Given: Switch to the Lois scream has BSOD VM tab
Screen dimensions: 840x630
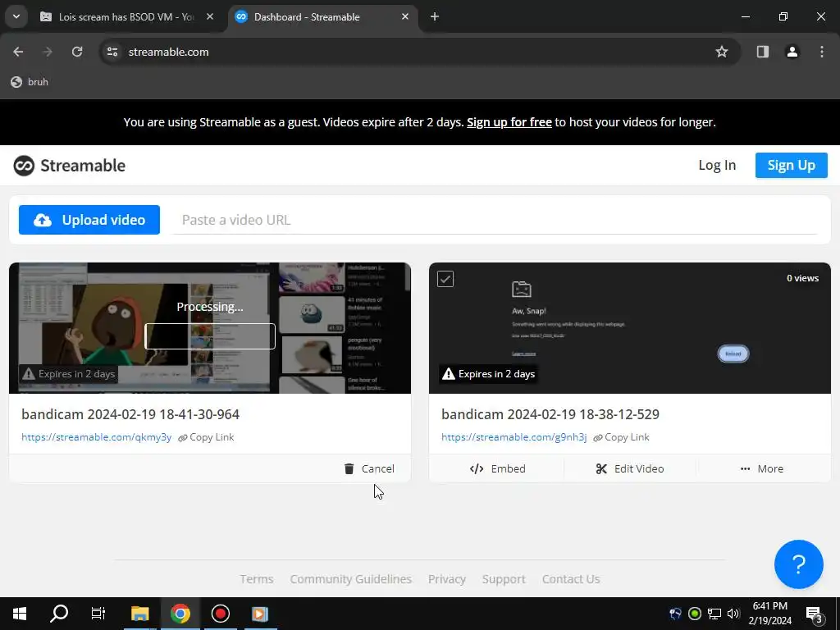Looking at the screenshot, I should tap(126, 17).
